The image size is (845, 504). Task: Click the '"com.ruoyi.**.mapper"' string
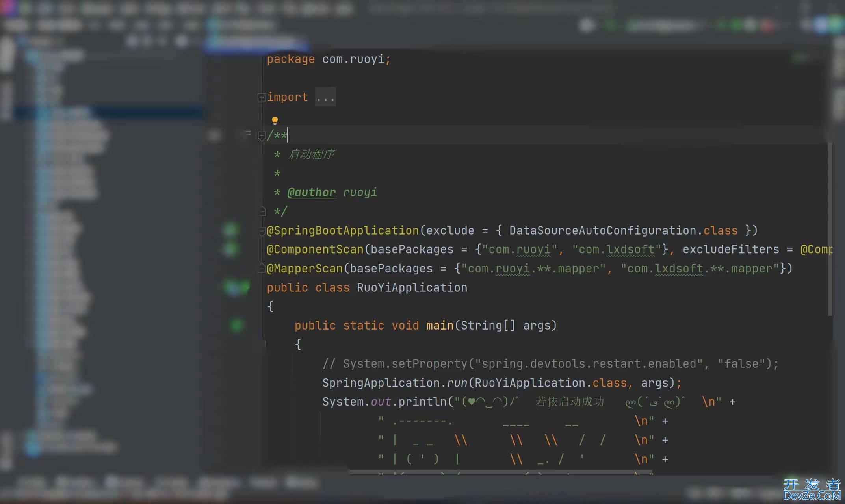click(533, 269)
